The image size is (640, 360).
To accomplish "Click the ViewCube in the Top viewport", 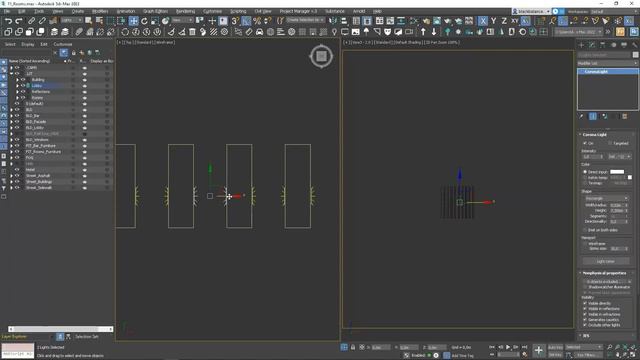I will (x=321, y=56).
